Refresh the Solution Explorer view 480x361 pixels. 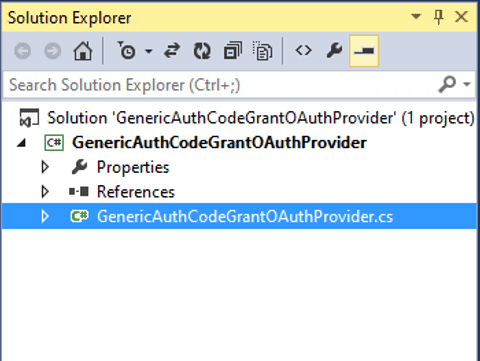(202, 51)
